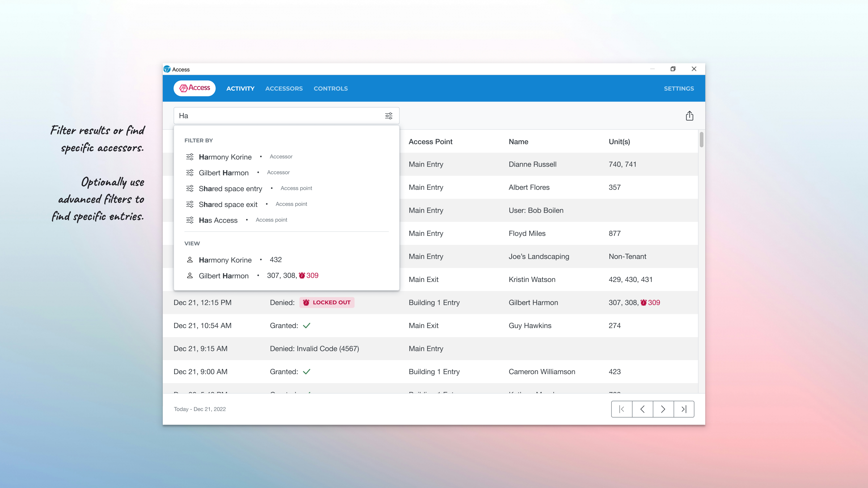Select the Shared space entry filter suggestion
This screenshot has height=488, width=868.
tap(231, 189)
